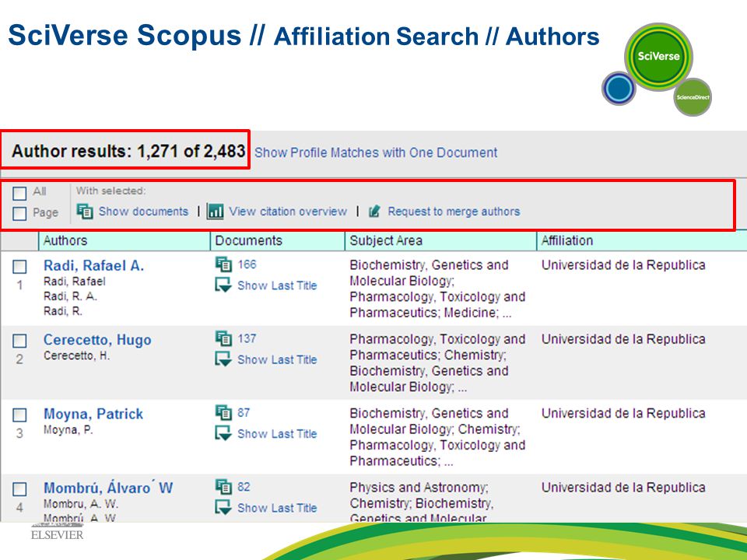The width and height of the screenshot is (747, 560).
Task: Click Show Last Title link for Mombrú, Álvaro W
Action: click(x=277, y=508)
